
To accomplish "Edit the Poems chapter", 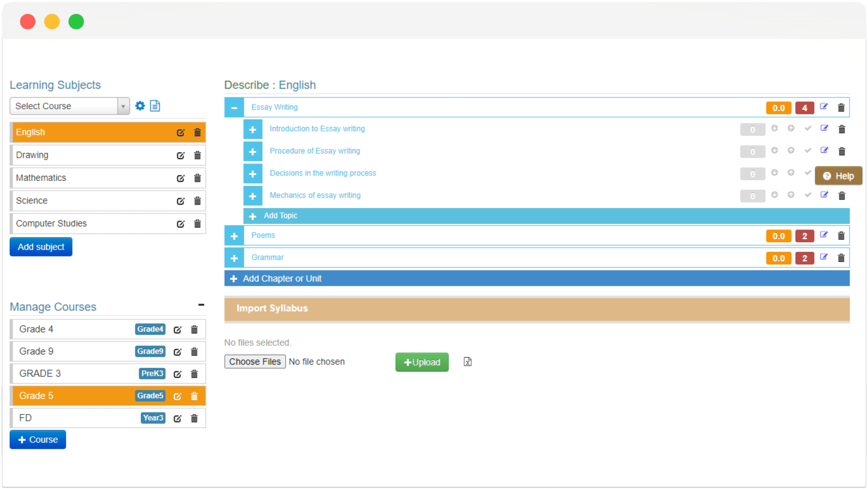I will [824, 235].
